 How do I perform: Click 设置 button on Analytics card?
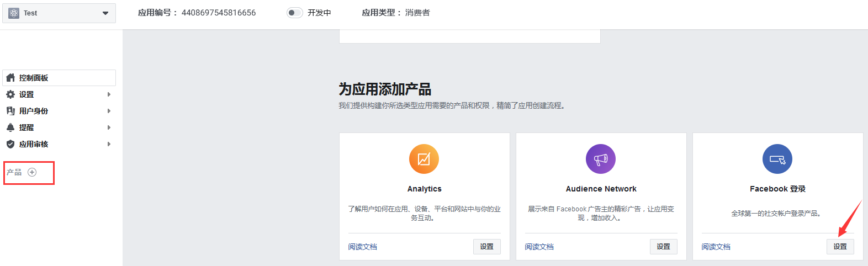pyautogui.click(x=486, y=247)
